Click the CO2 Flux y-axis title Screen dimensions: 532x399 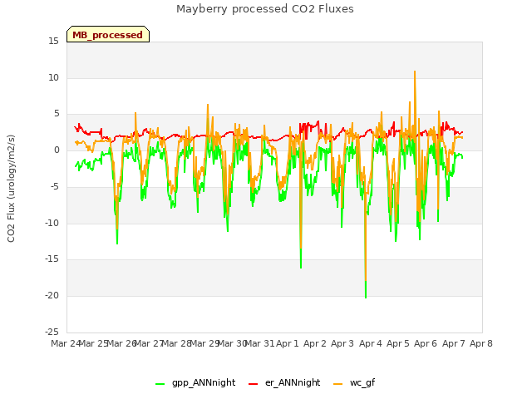11,189
